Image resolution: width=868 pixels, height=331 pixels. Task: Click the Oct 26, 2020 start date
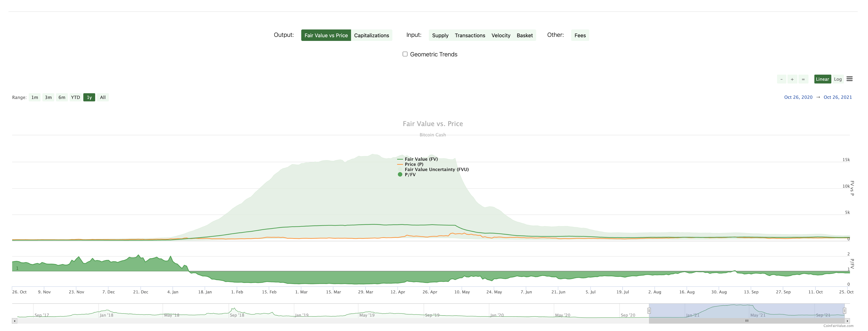point(798,97)
